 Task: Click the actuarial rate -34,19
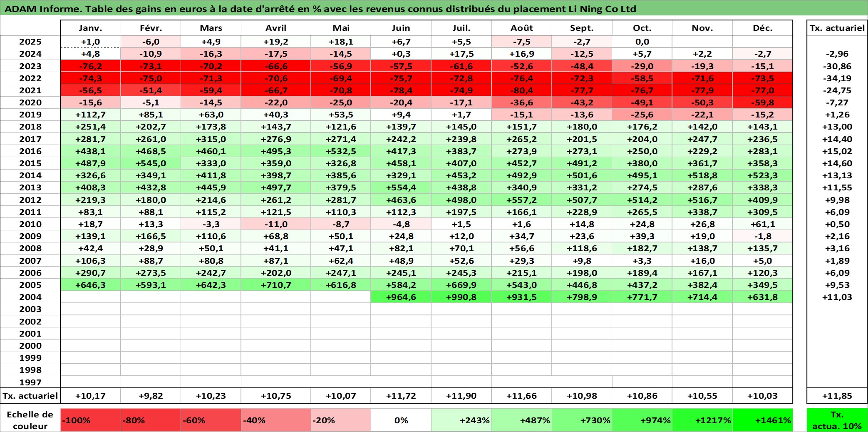837,78
